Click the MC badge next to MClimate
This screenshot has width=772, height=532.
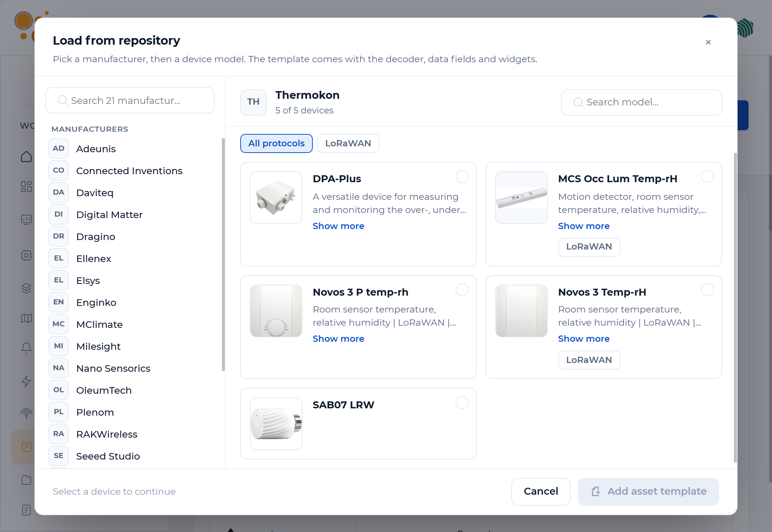click(x=59, y=324)
